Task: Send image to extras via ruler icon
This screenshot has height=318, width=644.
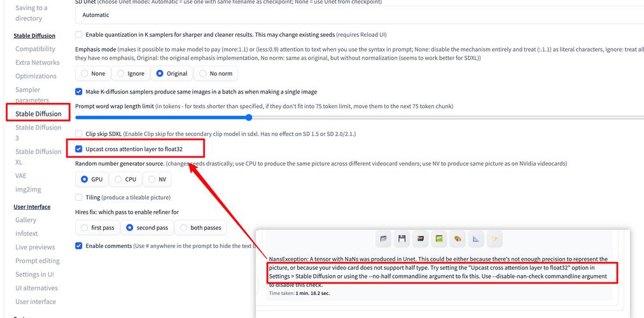Action: tap(476, 238)
